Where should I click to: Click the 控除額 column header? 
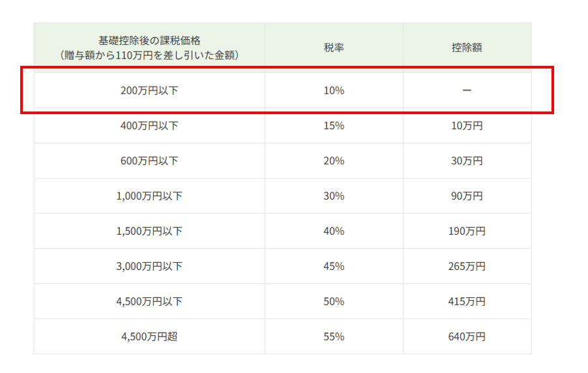pyautogui.click(x=467, y=48)
